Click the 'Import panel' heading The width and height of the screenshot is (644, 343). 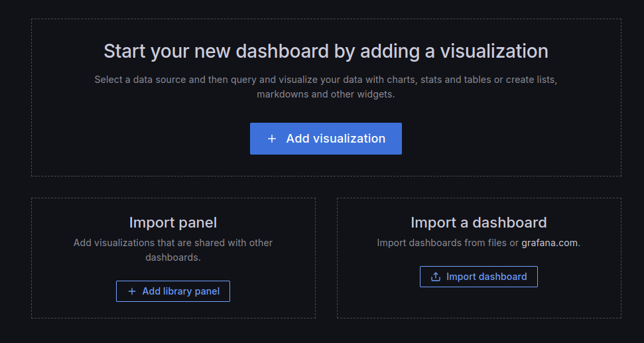[x=173, y=222]
